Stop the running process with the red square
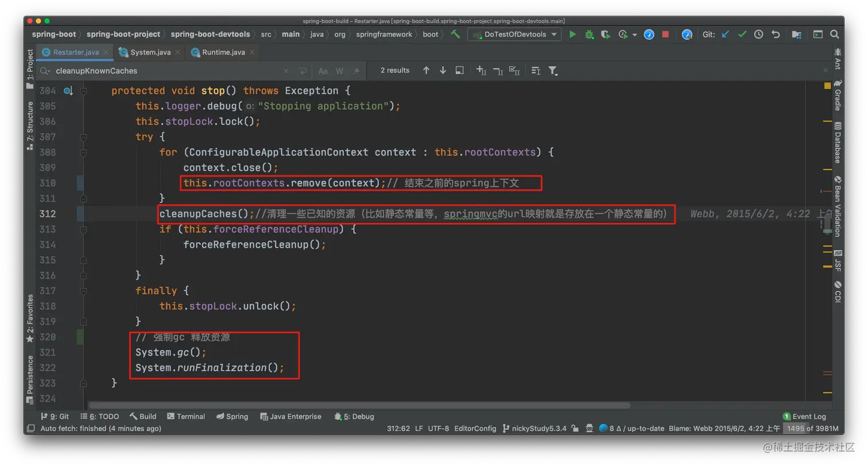 (x=665, y=34)
